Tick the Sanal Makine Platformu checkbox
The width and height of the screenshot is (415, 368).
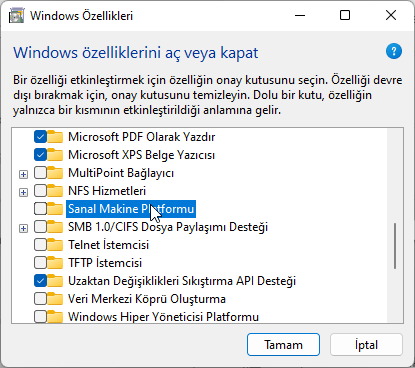[x=40, y=209]
